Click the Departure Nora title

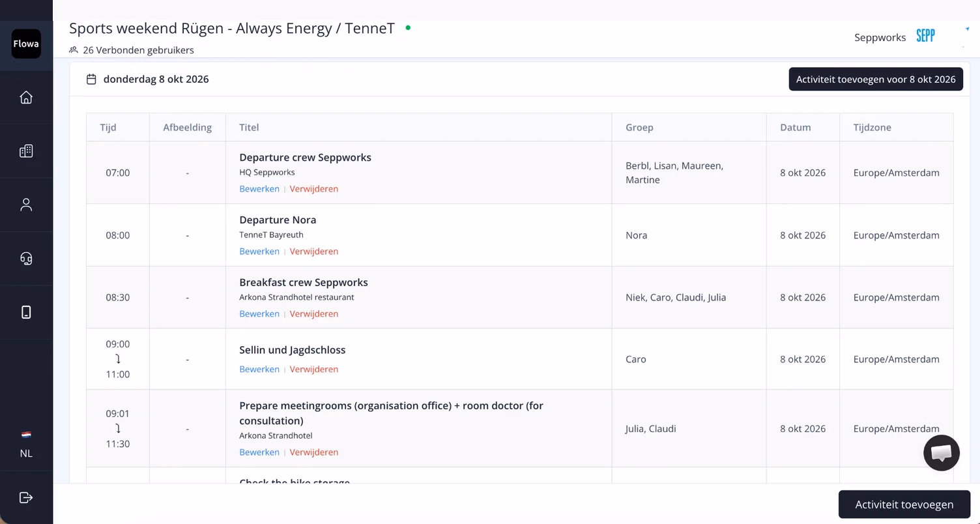coord(278,220)
